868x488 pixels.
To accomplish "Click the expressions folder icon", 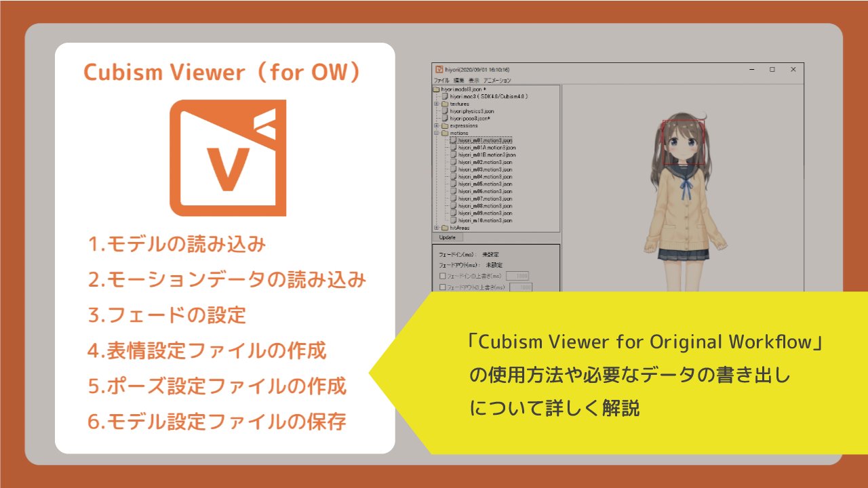I will (x=445, y=126).
